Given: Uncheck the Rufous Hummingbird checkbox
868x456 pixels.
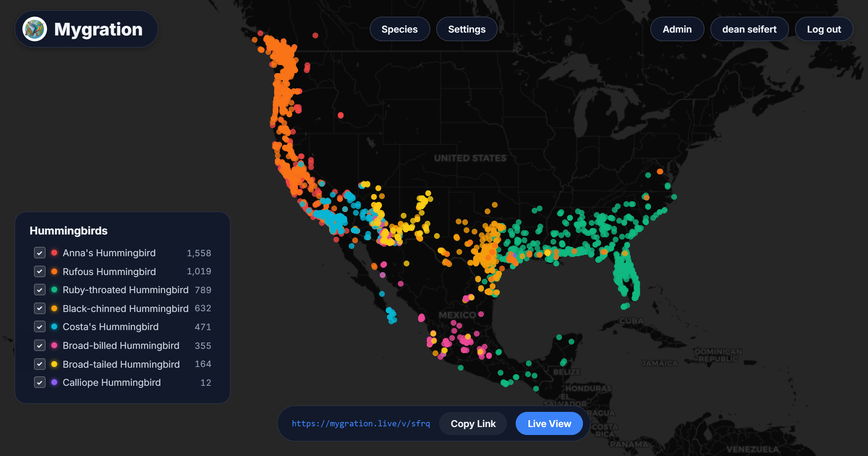Looking at the screenshot, I should (39, 271).
